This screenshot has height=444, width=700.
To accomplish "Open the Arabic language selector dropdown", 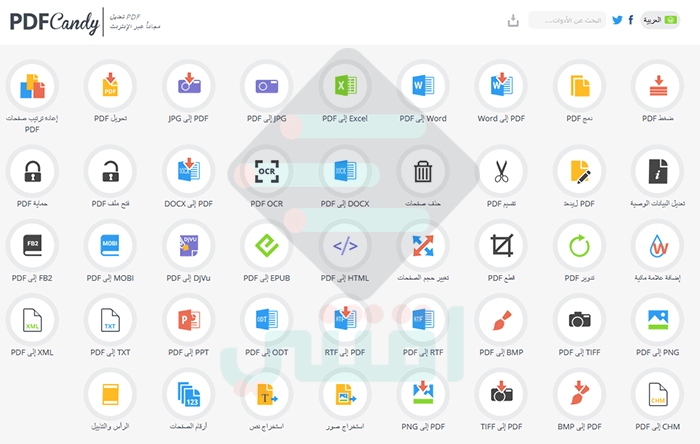I will [660, 20].
